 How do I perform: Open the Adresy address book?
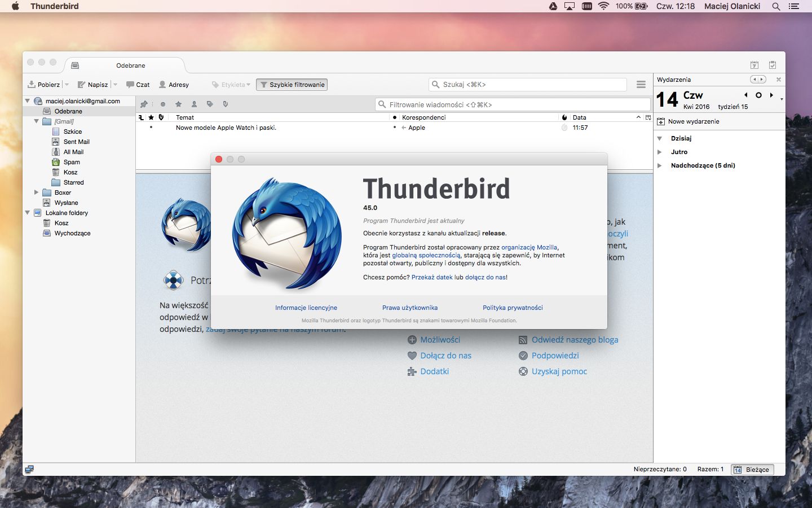[174, 85]
